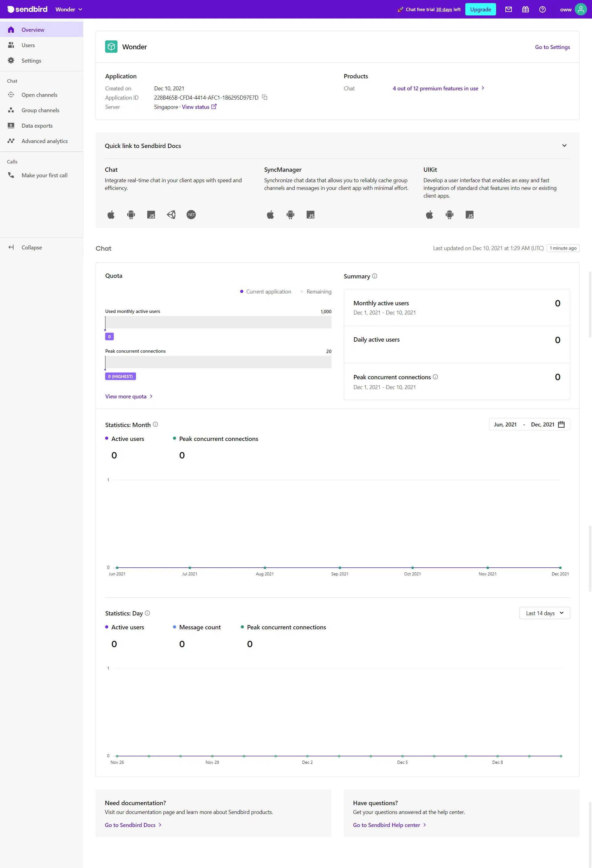Toggle Peak concurrent connections in daily statistics
This screenshot has height=868, width=592.
coord(283,627)
